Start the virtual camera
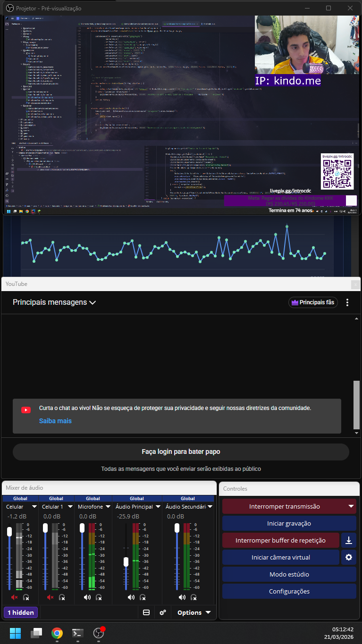 280,557
